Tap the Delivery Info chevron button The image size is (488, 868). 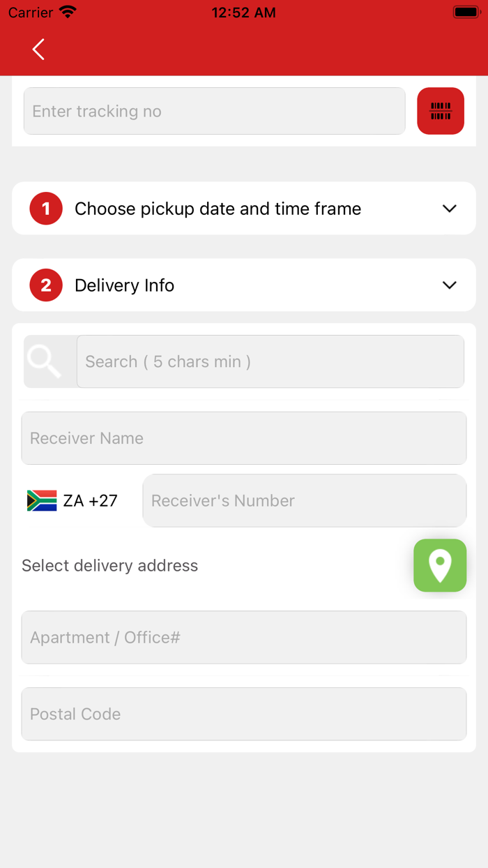pyautogui.click(x=450, y=285)
